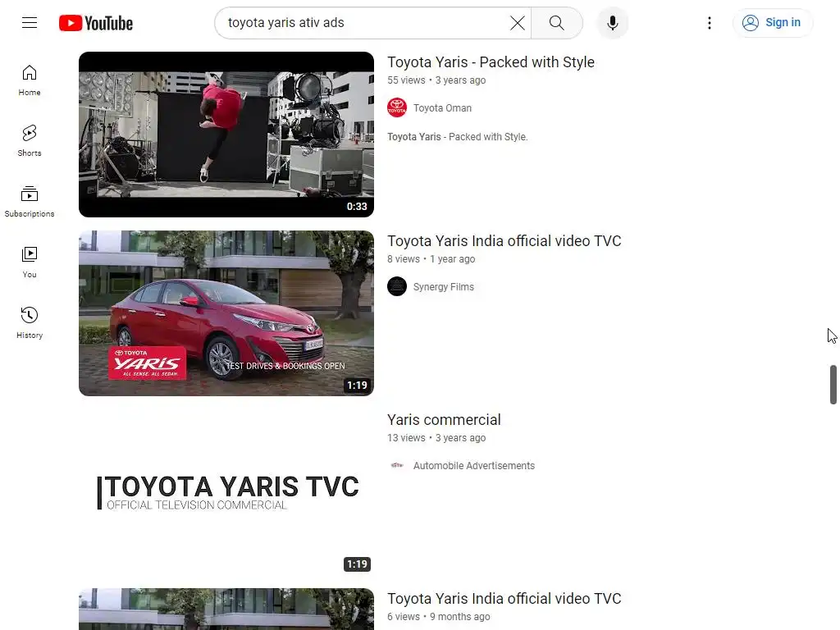Play the TOYOTA YARIS TVC text thumbnail

point(226,492)
